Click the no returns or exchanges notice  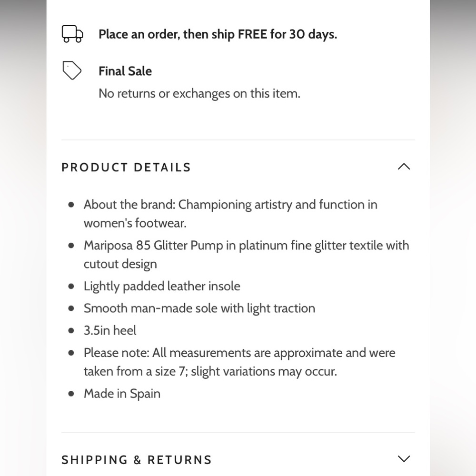coord(199,93)
